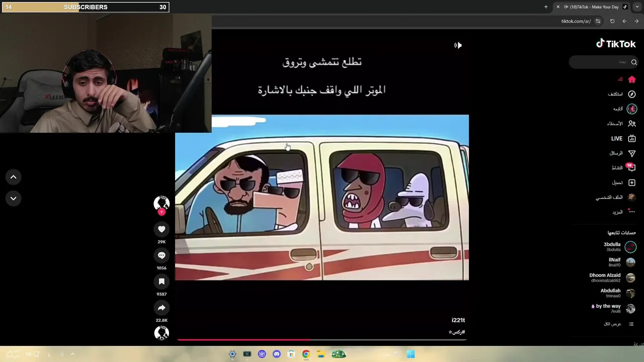Open the 'by the way' followed account
The width and height of the screenshot is (644, 362).
(x=614, y=308)
